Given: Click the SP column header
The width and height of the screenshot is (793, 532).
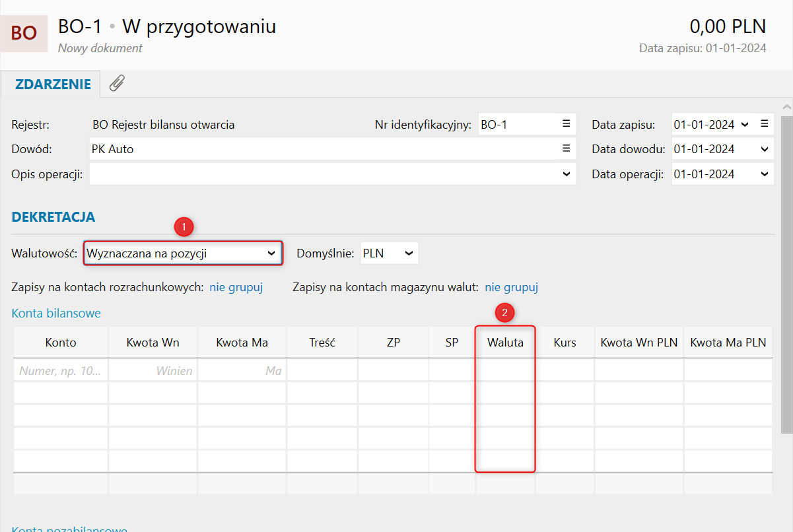Looking at the screenshot, I should pyautogui.click(x=452, y=343).
